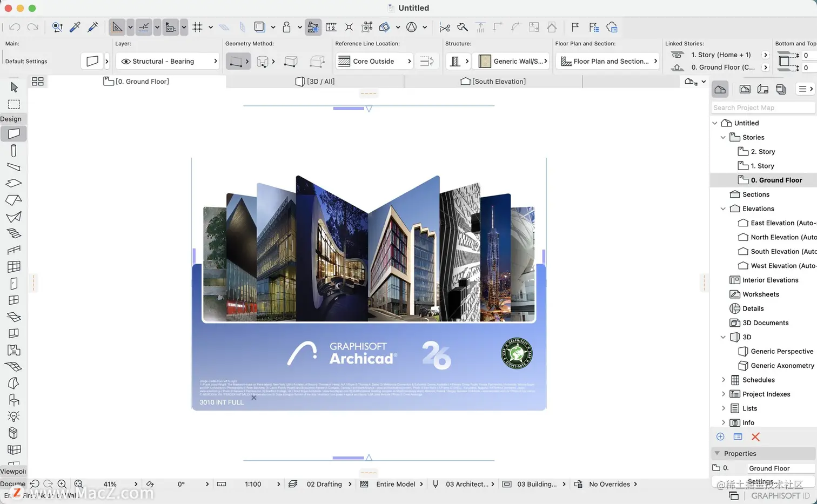This screenshot has width=817, height=504.
Task: Collapse the Elevations tree node
Action: click(723, 209)
